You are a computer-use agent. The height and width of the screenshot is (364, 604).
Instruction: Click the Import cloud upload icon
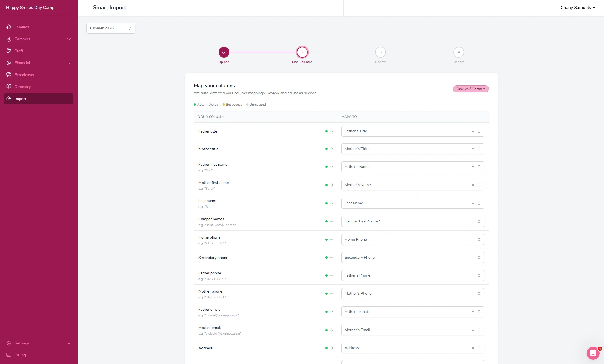9,99
